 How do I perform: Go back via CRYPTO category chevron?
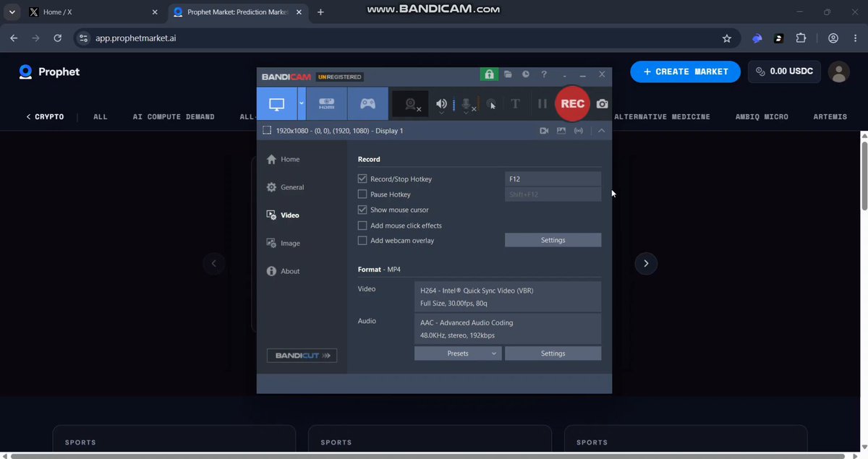point(45,116)
